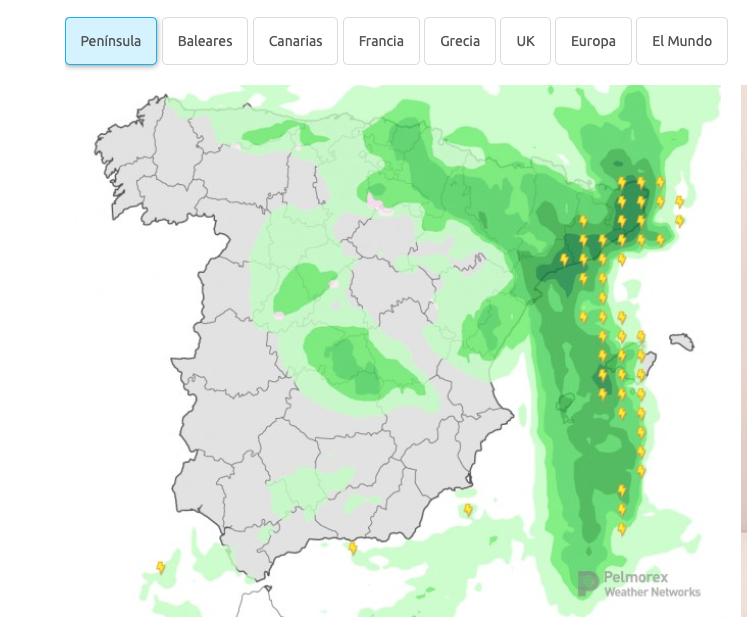Click the Pelmorex Weather Networks text
Viewport: 747px width, 617px height.
[652, 585]
